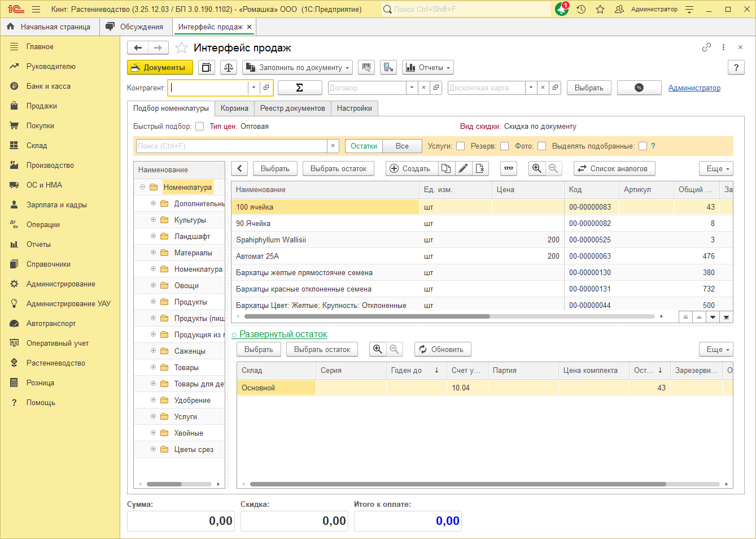Open the Контрагент dropdown arrow

click(x=254, y=88)
